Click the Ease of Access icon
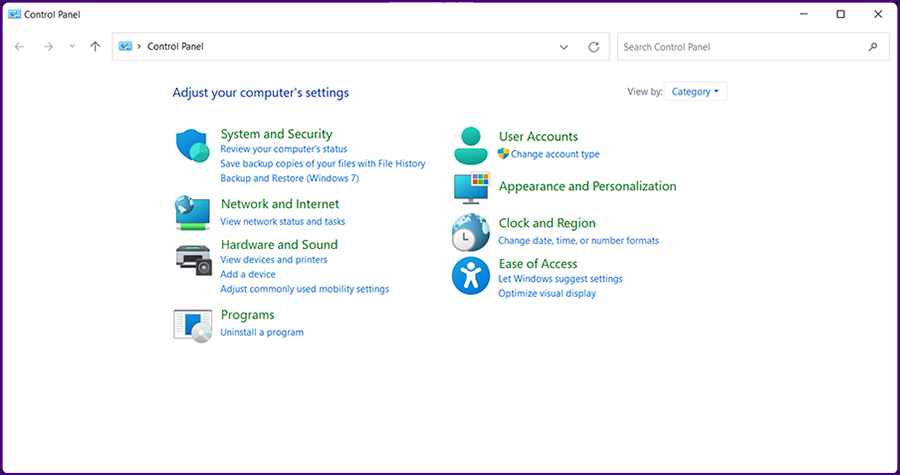 pyautogui.click(x=470, y=275)
